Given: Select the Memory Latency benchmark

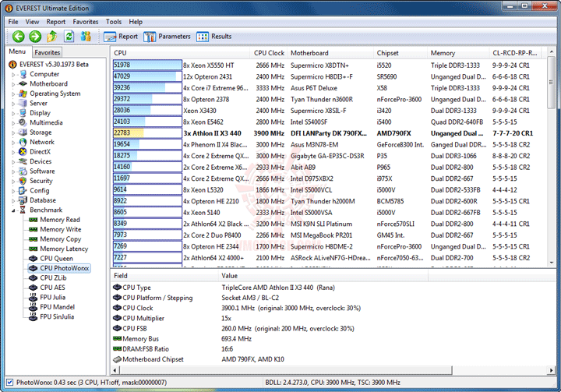Looking at the screenshot, I should pyautogui.click(x=64, y=249).
